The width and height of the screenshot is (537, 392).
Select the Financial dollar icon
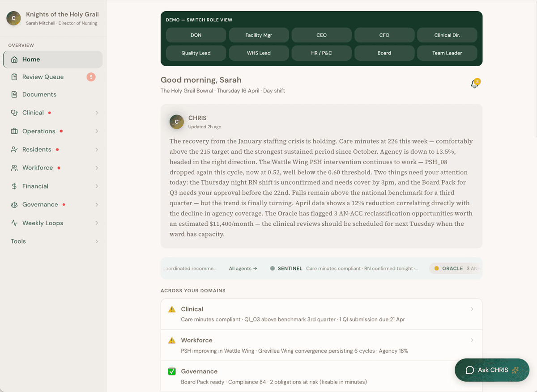15,186
